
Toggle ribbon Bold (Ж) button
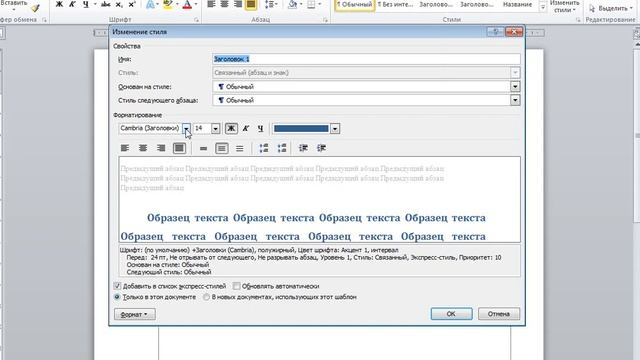[x=59, y=4]
